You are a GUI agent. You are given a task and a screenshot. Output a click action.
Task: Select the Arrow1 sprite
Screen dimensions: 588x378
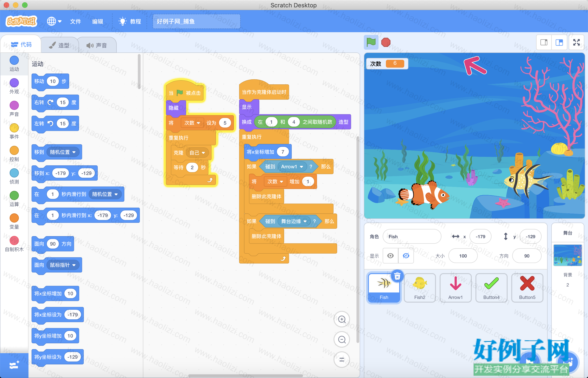456,288
